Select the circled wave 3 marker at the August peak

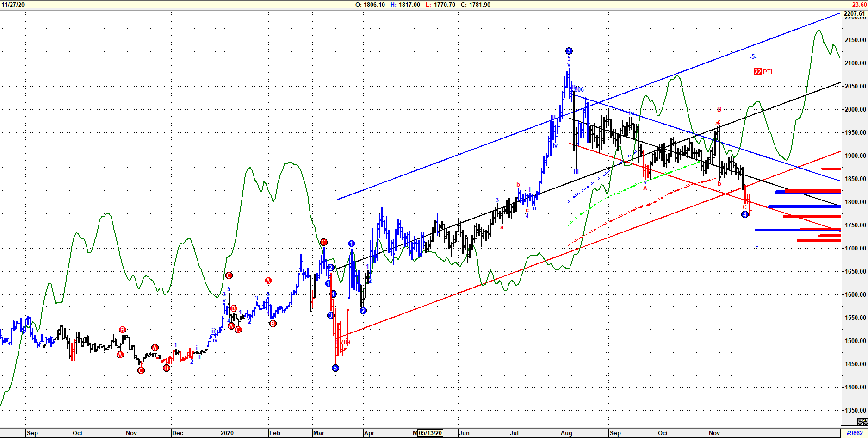569,51
